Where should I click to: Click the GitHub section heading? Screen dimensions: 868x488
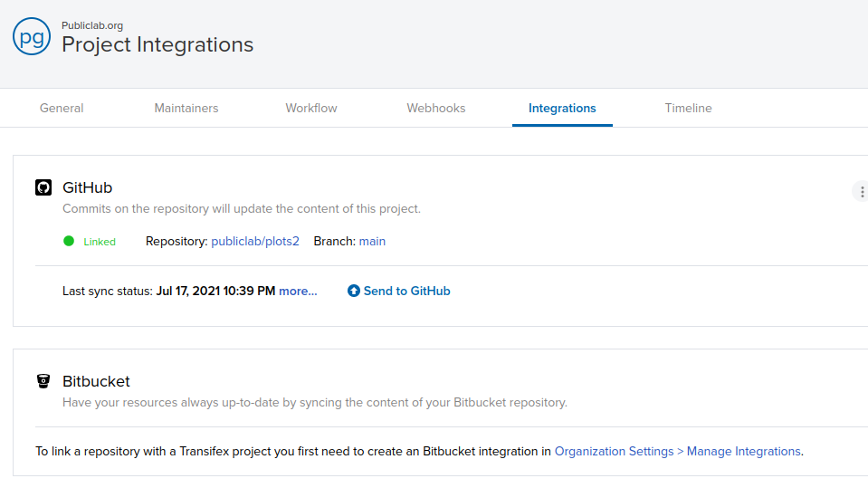coord(88,187)
